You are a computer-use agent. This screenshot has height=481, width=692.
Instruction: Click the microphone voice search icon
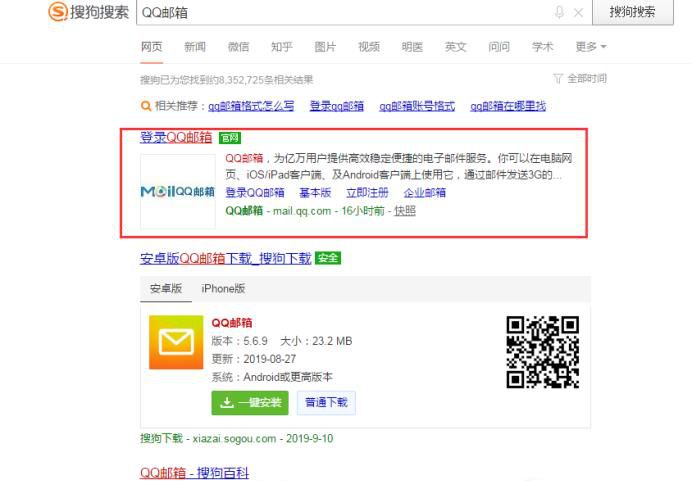pyautogui.click(x=559, y=12)
